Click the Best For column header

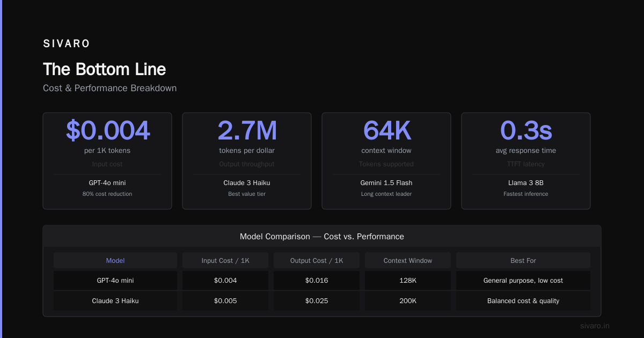[x=523, y=260]
